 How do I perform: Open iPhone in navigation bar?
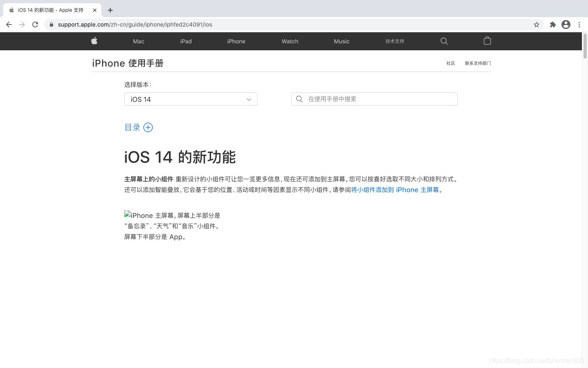(x=236, y=41)
